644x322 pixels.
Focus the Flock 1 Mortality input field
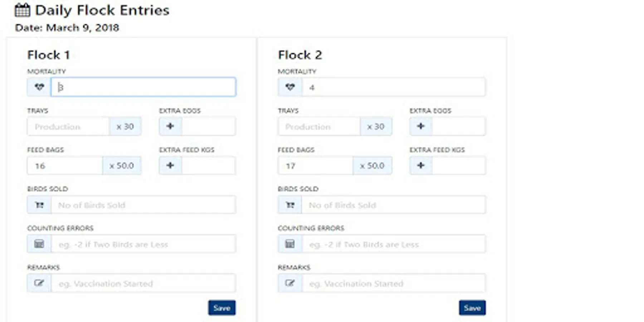pyautogui.click(x=143, y=87)
